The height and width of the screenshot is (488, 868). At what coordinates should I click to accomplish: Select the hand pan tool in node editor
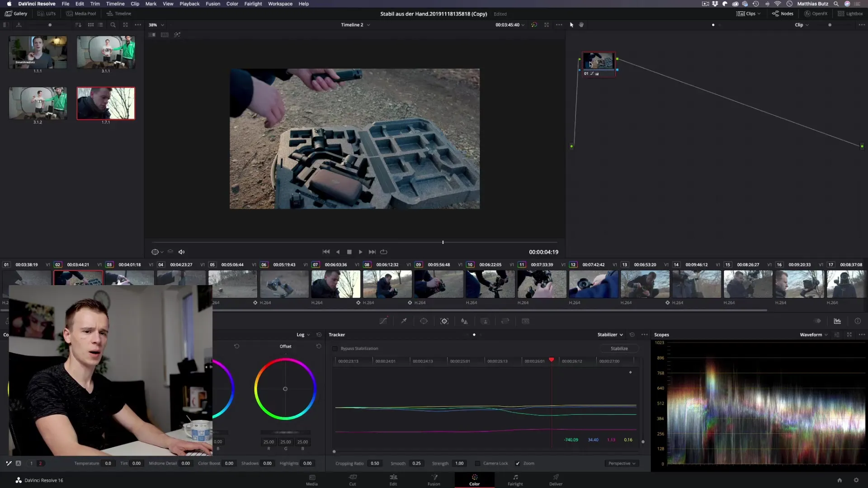(x=581, y=25)
